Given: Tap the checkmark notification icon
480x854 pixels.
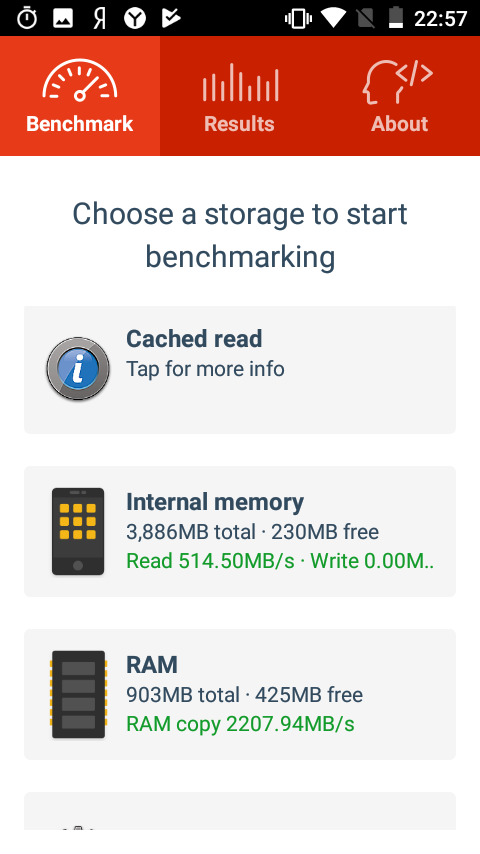Looking at the screenshot, I should tap(171, 18).
